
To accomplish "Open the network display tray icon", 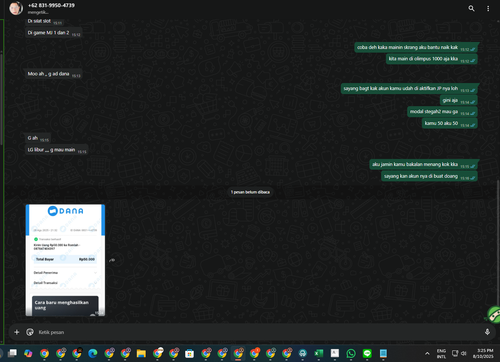I will point(455,353).
